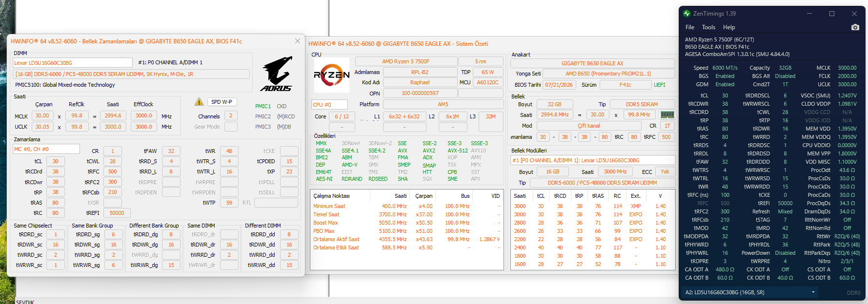The width and height of the screenshot is (868, 304).
Task: Open the Help menu in ZenTimings
Action: point(729,27)
